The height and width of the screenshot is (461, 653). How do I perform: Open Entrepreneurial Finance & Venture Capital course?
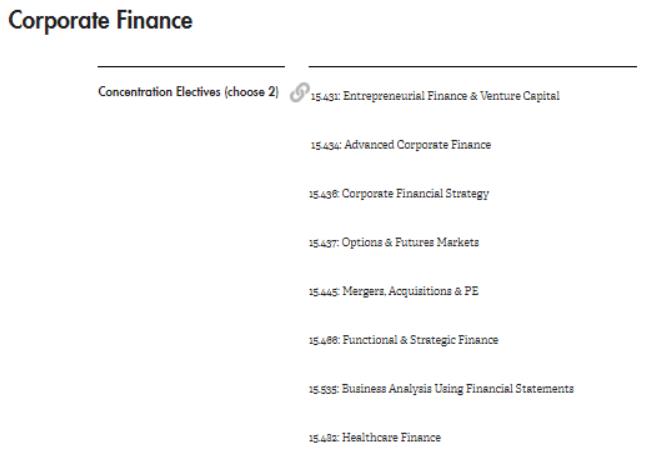coord(435,96)
